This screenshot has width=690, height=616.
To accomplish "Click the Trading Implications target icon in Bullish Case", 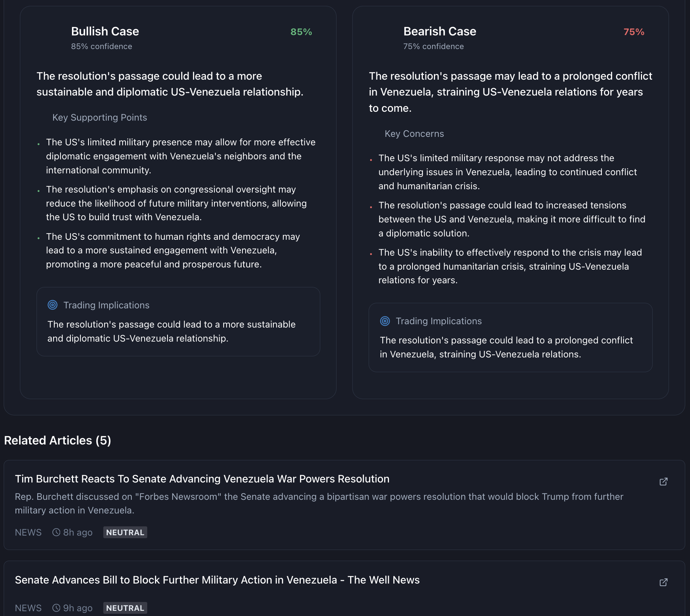I will click(52, 305).
